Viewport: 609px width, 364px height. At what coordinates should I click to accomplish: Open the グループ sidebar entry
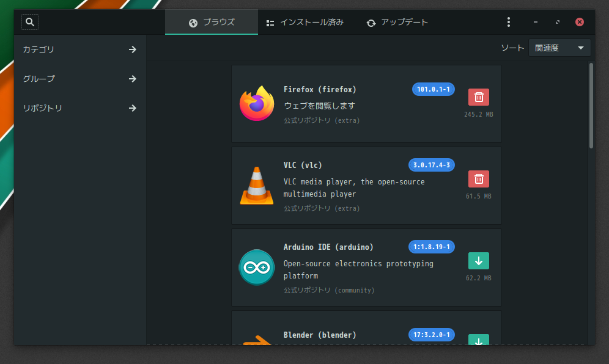pyautogui.click(x=80, y=79)
